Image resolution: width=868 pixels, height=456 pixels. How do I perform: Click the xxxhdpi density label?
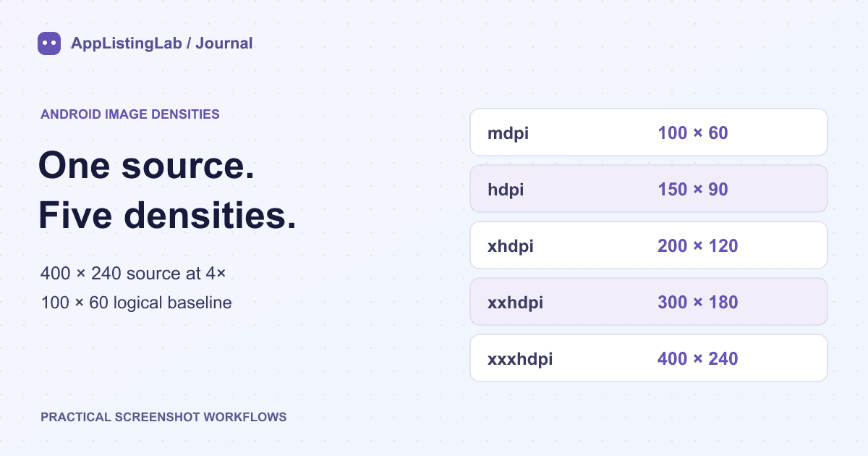(x=520, y=359)
